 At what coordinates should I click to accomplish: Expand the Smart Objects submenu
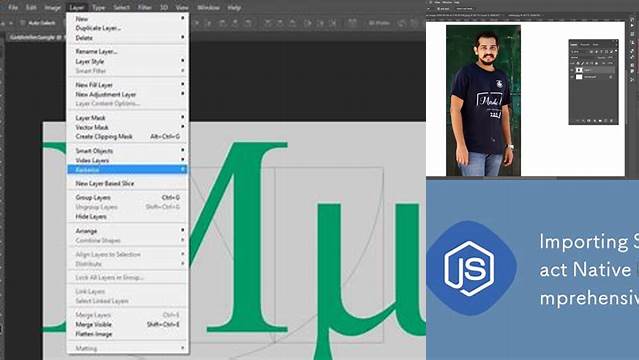(x=183, y=150)
